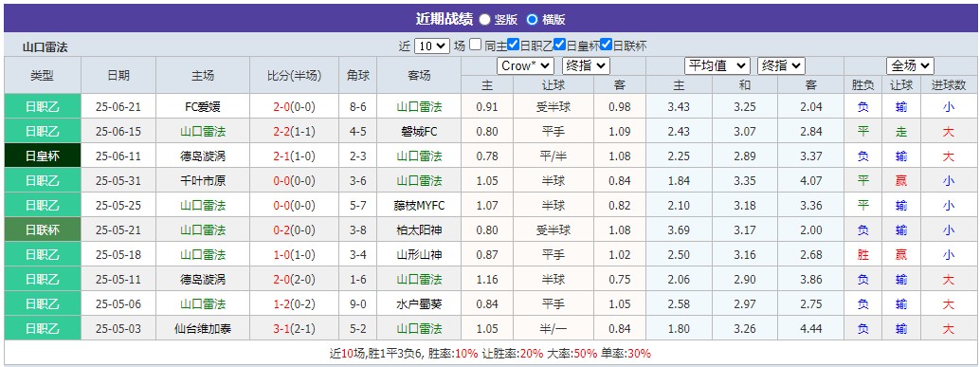Click the odds value 4.07
The image size is (980, 367).
811,181
